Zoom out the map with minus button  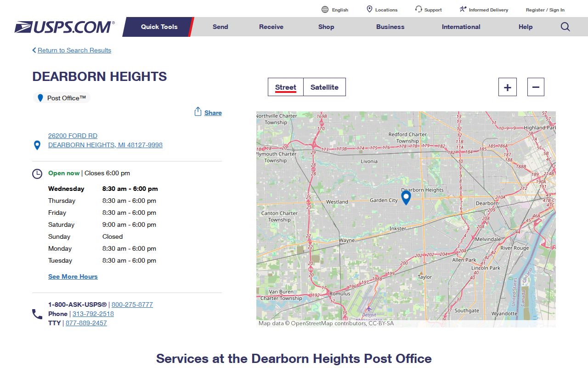(536, 87)
